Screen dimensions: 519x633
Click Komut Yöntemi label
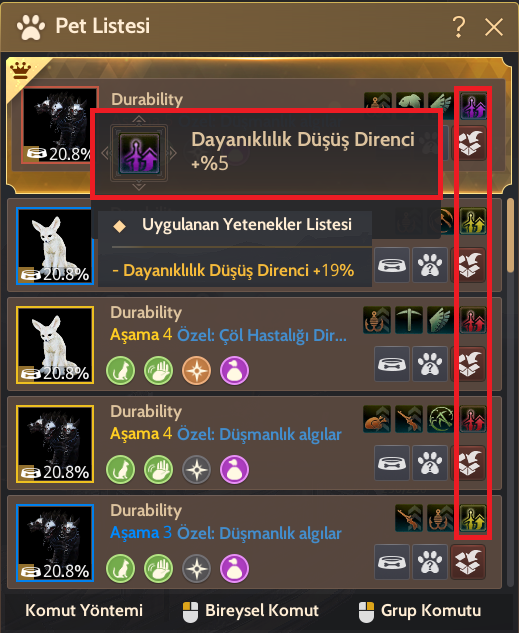[x=84, y=610]
